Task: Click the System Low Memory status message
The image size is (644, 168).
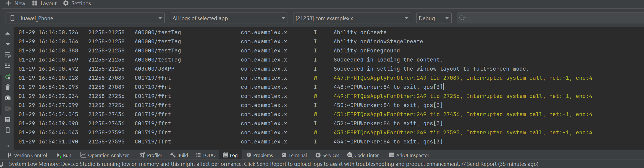Action: [x=274, y=164]
